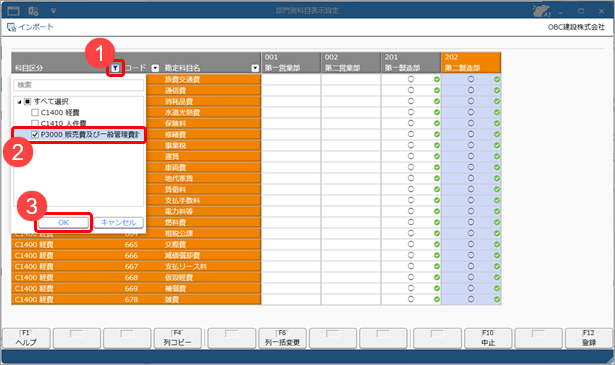Click code cell 678 in 雑費 row

(131, 299)
